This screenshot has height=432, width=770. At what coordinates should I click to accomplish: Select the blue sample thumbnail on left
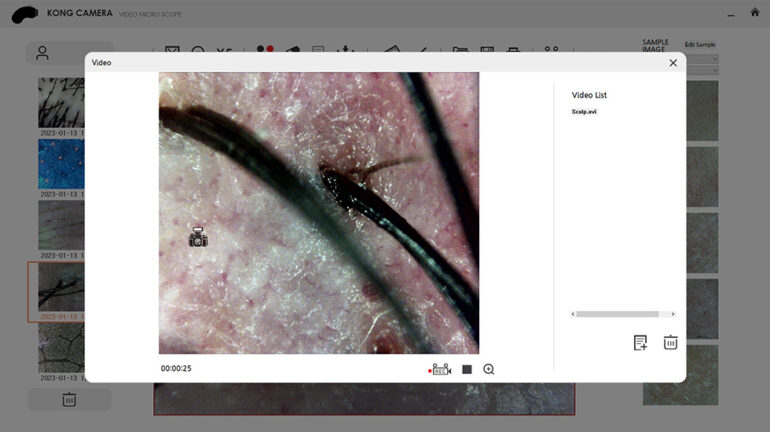coord(61,164)
